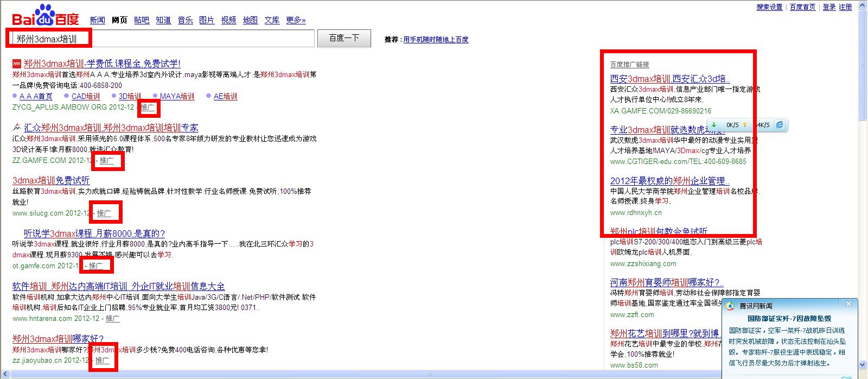Open result 听说学3dmax课程,月薪8000,是真的?

click(x=94, y=233)
